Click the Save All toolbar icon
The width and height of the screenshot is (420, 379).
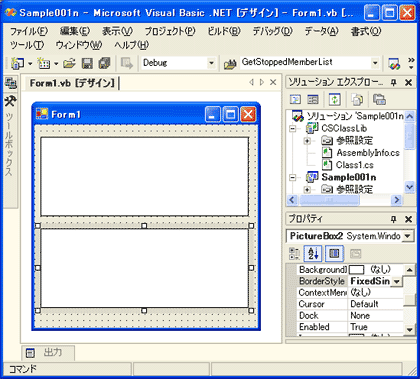(104, 63)
